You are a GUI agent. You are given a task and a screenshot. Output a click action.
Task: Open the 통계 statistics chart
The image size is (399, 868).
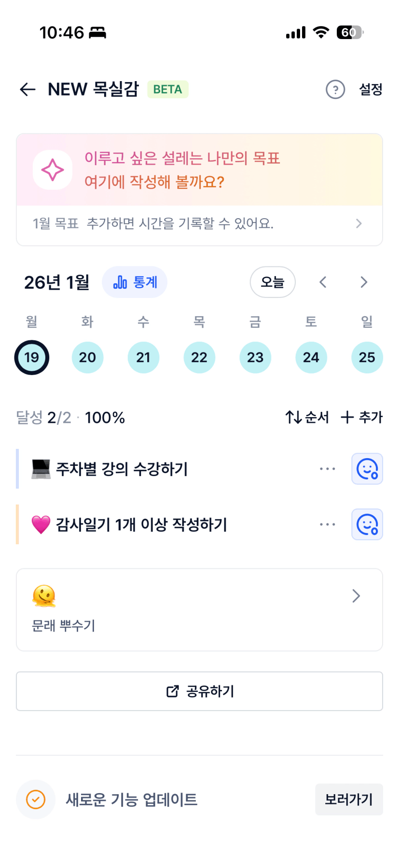(x=135, y=282)
